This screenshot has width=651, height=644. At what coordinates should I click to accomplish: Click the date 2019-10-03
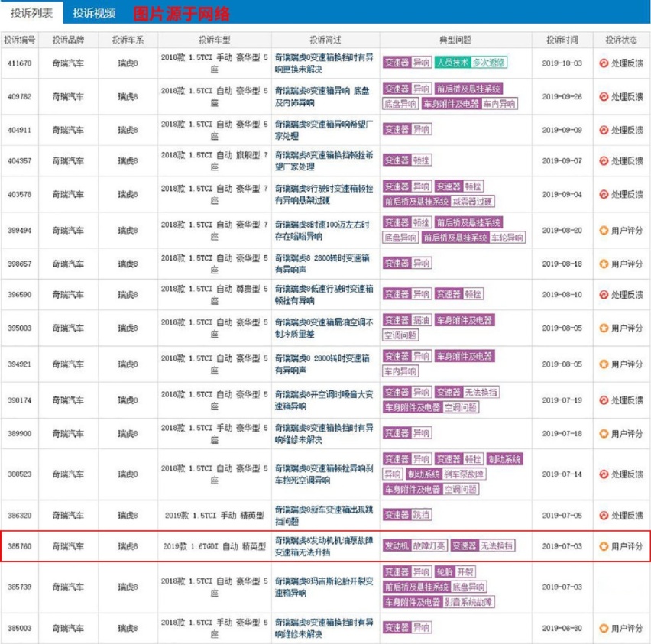(562, 63)
